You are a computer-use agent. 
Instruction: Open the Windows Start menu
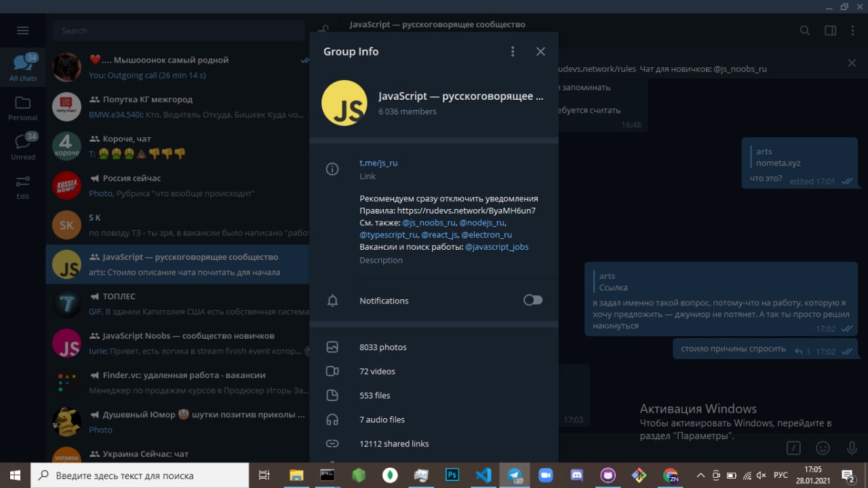coord(15,475)
